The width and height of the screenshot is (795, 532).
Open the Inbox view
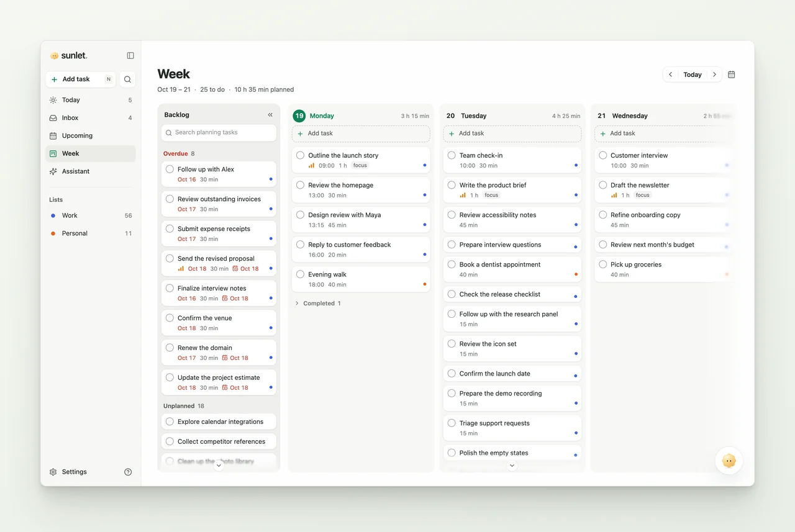91,118
